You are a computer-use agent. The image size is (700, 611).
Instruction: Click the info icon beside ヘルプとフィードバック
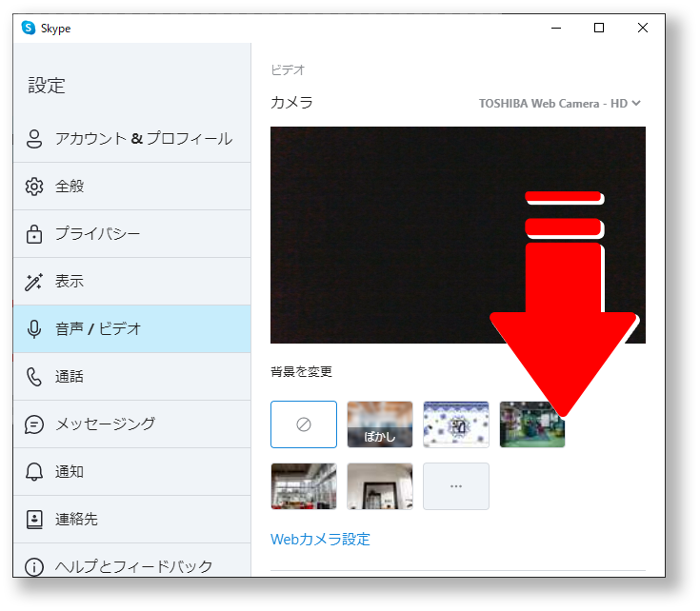coord(34,567)
